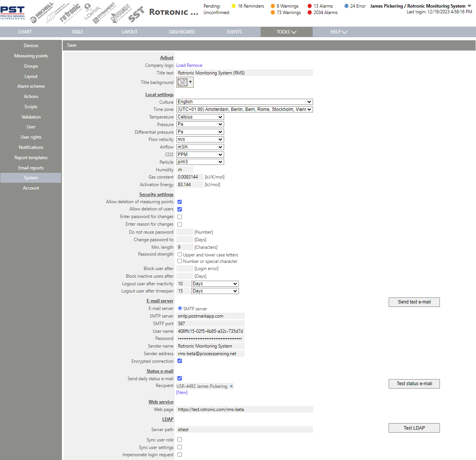Click the orange 8 Warnings dot

pyautogui.click(x=273, y=6)
